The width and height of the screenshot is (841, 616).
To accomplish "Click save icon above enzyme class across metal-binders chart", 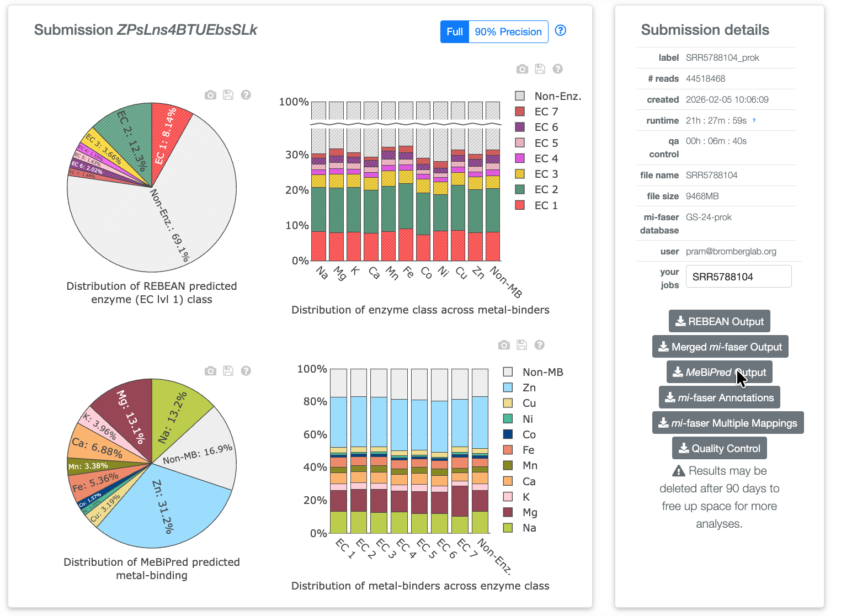I will coord(540,69).
